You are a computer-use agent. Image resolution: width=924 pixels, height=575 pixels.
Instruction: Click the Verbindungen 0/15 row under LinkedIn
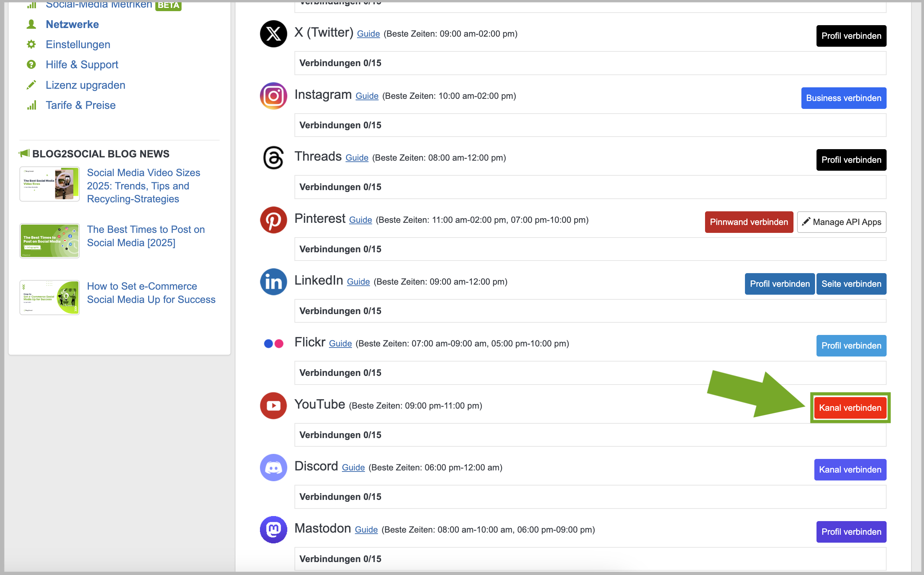tap(590, 311)
